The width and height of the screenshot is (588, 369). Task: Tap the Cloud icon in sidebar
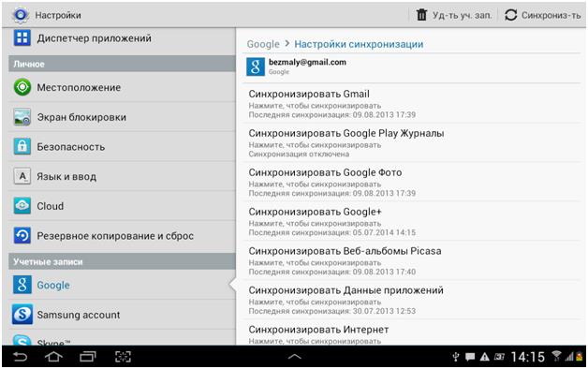pos(22,205)
